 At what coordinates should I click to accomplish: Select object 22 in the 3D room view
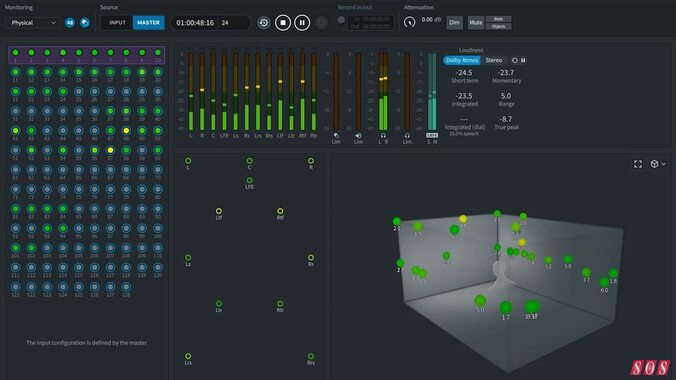(x=497, y=214)
